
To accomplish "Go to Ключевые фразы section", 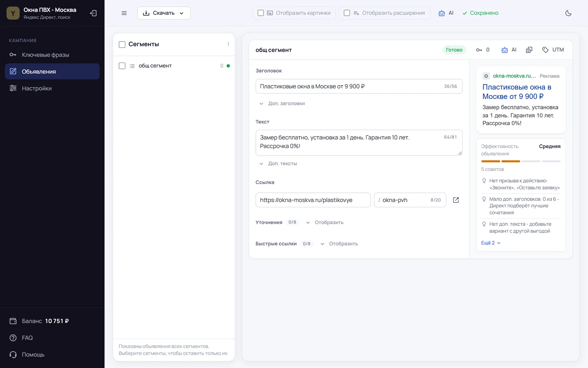I will coord(52,55).
